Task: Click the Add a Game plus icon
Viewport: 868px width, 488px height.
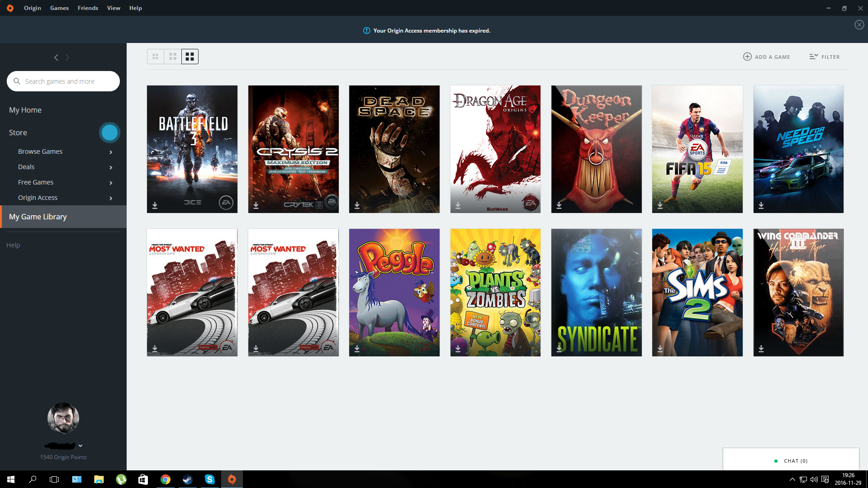Action: click(747, 57)
